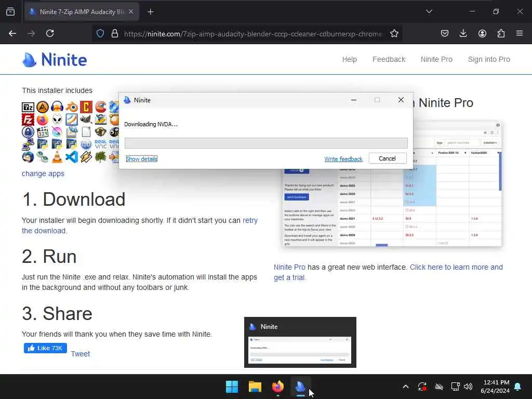Image resolution: width=532 pixels, height=399 pixels.
Task: Open the Help page
Action: [349, 59]
